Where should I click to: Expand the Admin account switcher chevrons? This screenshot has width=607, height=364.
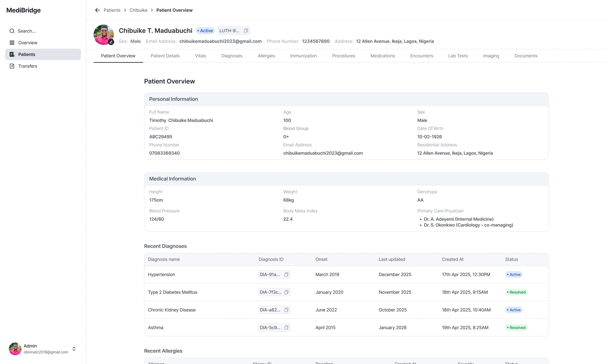(74, 349)
